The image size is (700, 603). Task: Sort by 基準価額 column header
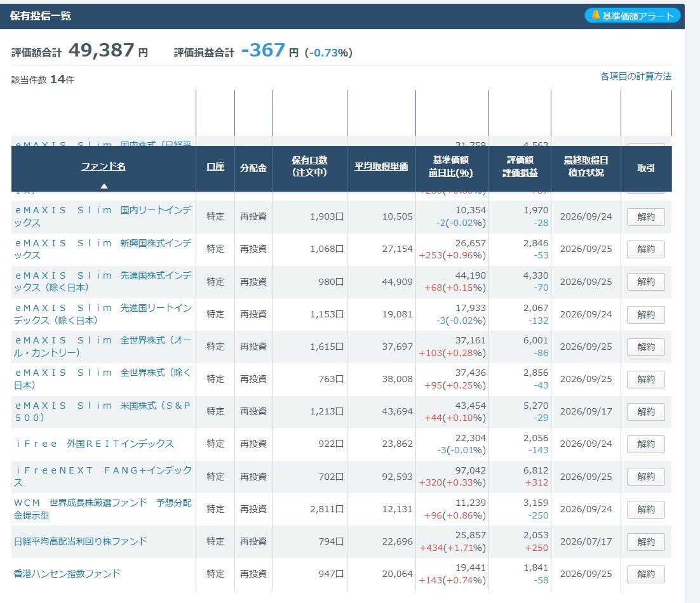(450, 160)
